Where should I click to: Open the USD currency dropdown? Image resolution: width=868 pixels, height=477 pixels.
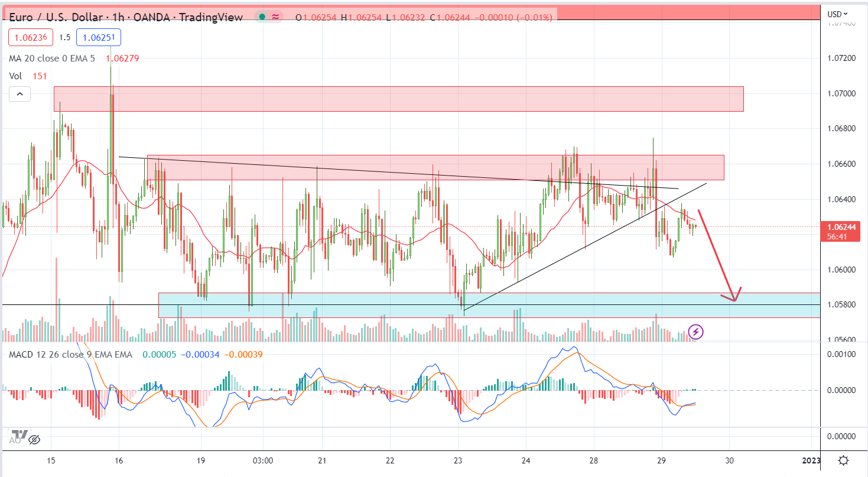point(837,14)
